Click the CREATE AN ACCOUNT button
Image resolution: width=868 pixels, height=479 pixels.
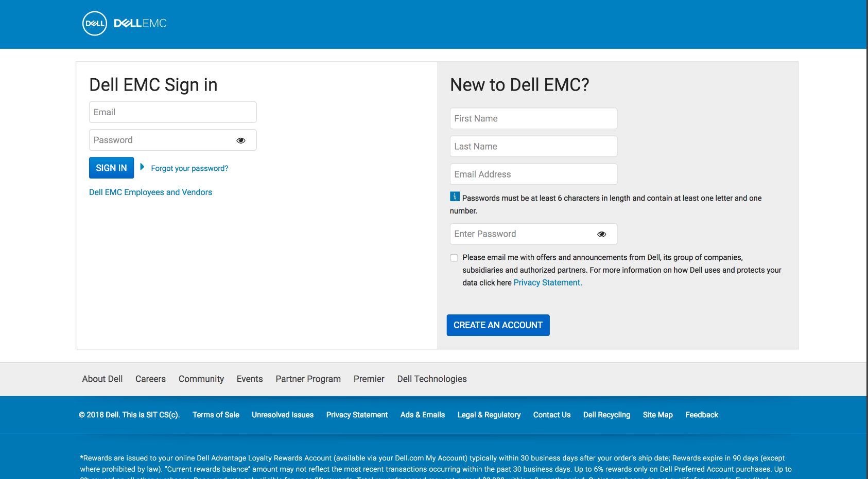(x=498, y=325)
